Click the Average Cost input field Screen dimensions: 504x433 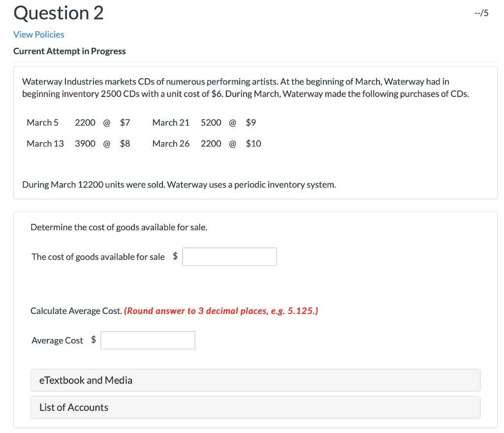[148, 340]
